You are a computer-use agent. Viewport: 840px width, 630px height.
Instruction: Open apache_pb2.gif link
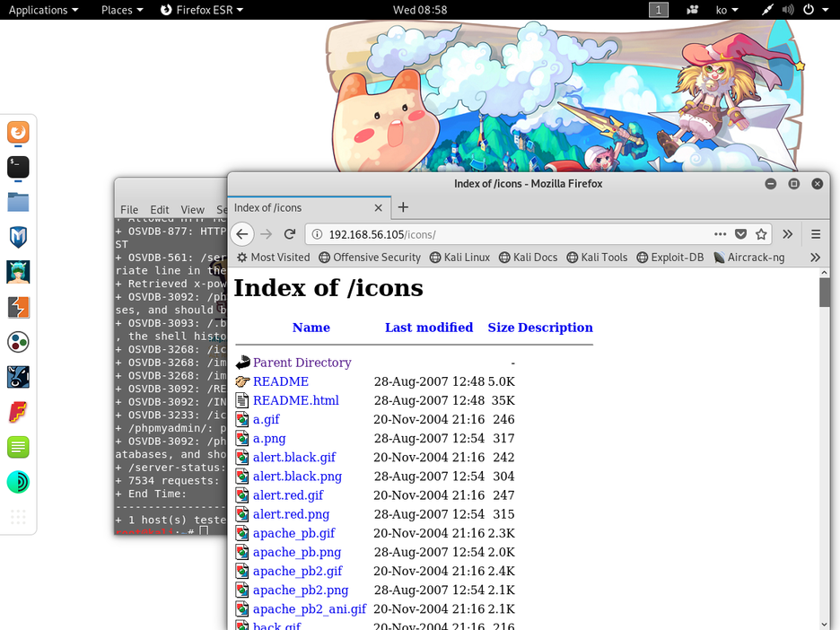[x=298, y=571]
